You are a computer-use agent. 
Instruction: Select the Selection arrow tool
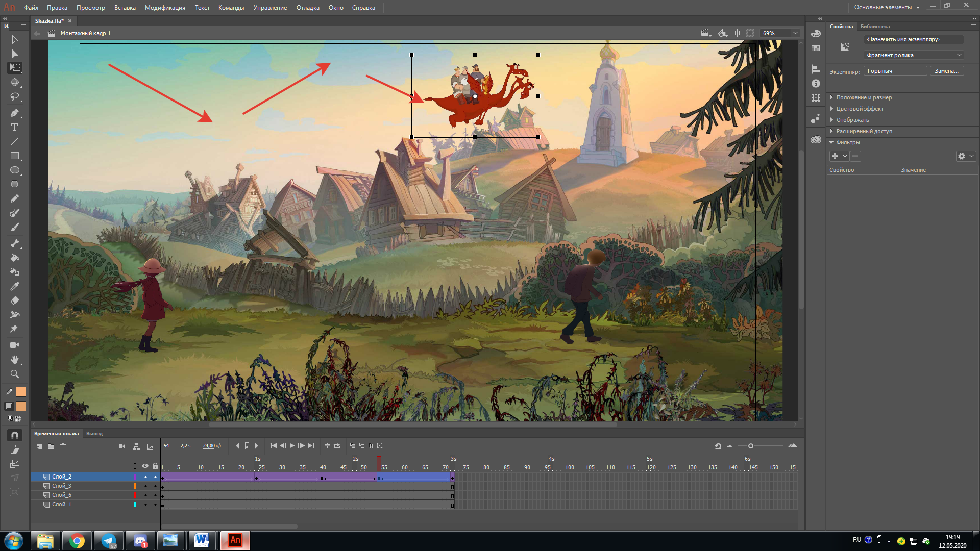point(15,39)
